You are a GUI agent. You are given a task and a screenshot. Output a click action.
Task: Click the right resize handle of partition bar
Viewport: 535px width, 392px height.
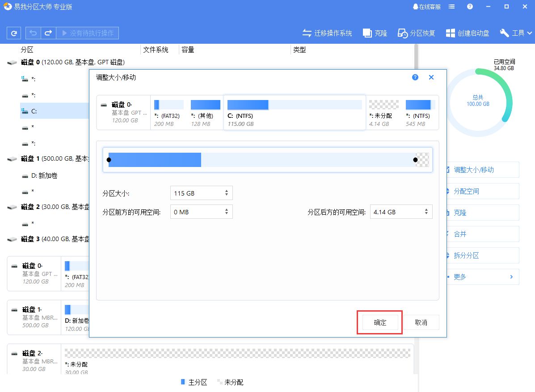[415, 160]
